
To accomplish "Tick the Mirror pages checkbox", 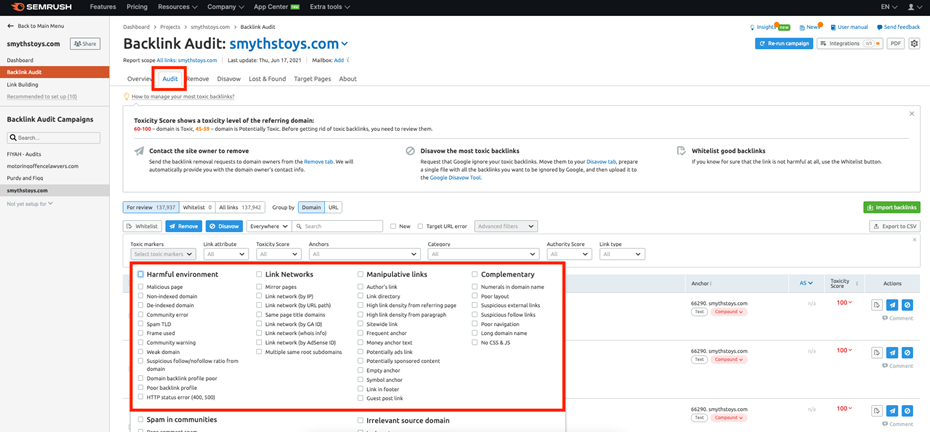I will click(x=259, y=287).
